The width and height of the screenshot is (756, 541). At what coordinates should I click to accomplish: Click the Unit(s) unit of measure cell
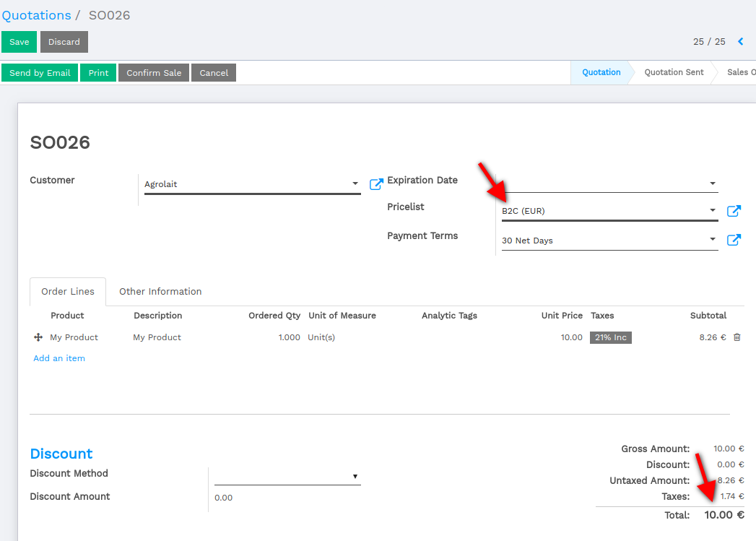pyautogui.click(x=321, y=337)
